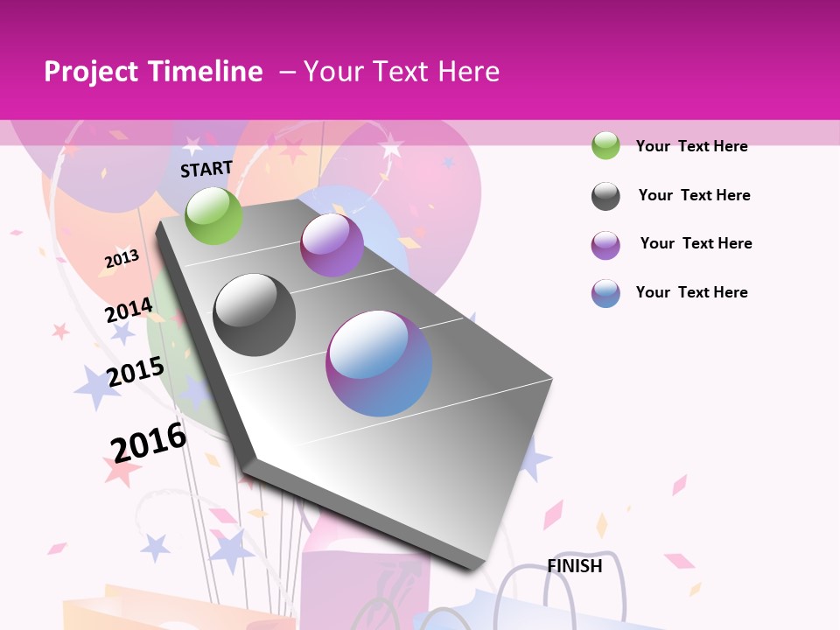Select the green legend ball
Screen dimensions: 840x630
(x=605, y=145)
